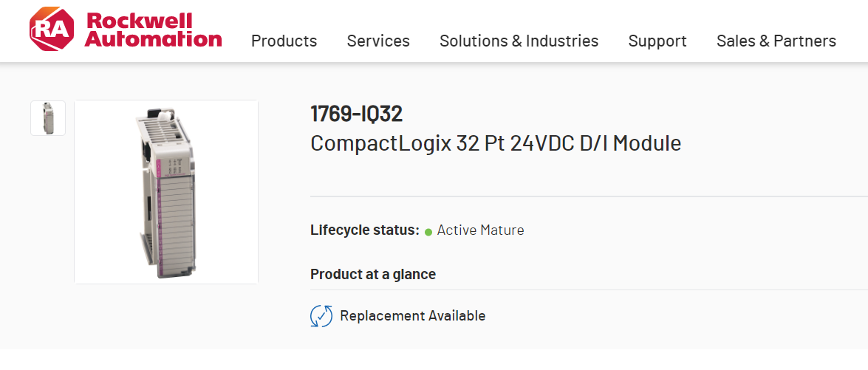Viewport: 868px width, 370px height.
Task: Click the large 1769-IQ32 product image
Action: click(x=166, y=192)
